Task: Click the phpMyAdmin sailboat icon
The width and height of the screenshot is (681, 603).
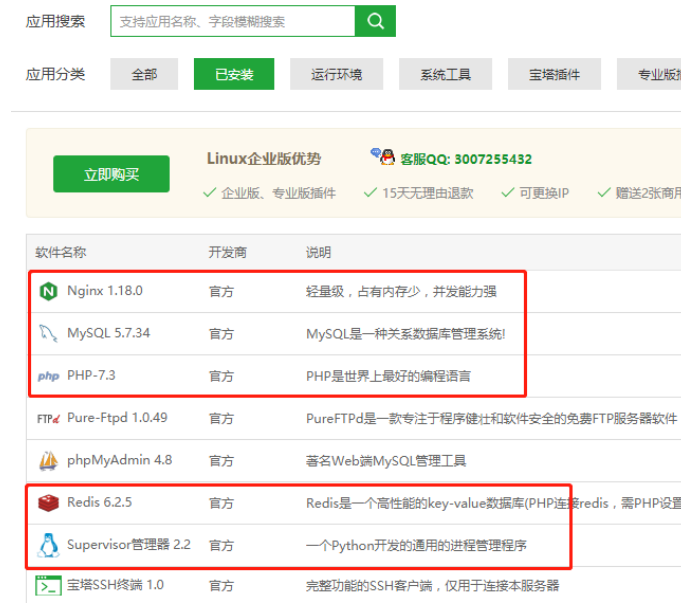Action: click(x=48, y=461)
